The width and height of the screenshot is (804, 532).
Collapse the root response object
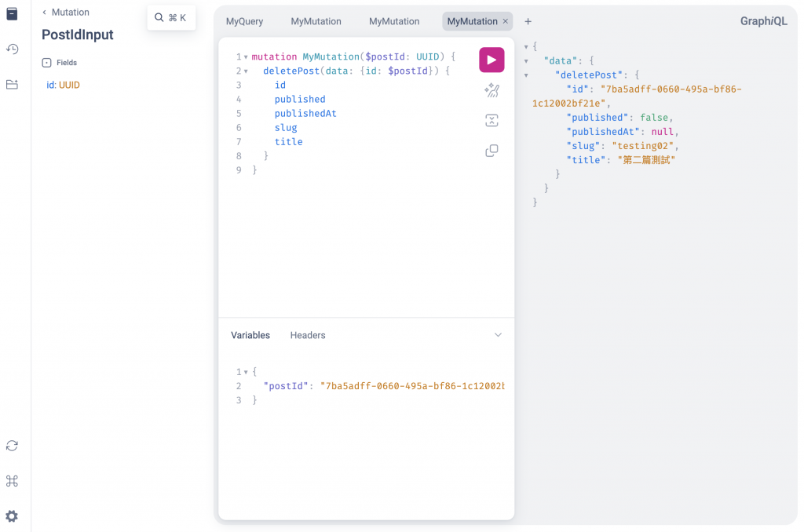point(526,46)
